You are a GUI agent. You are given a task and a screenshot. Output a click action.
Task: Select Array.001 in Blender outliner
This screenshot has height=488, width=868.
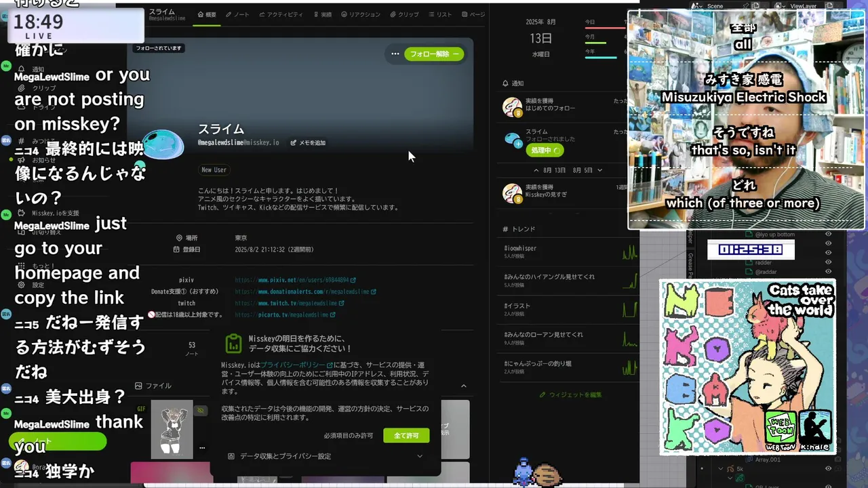click(x=768, y=460)
